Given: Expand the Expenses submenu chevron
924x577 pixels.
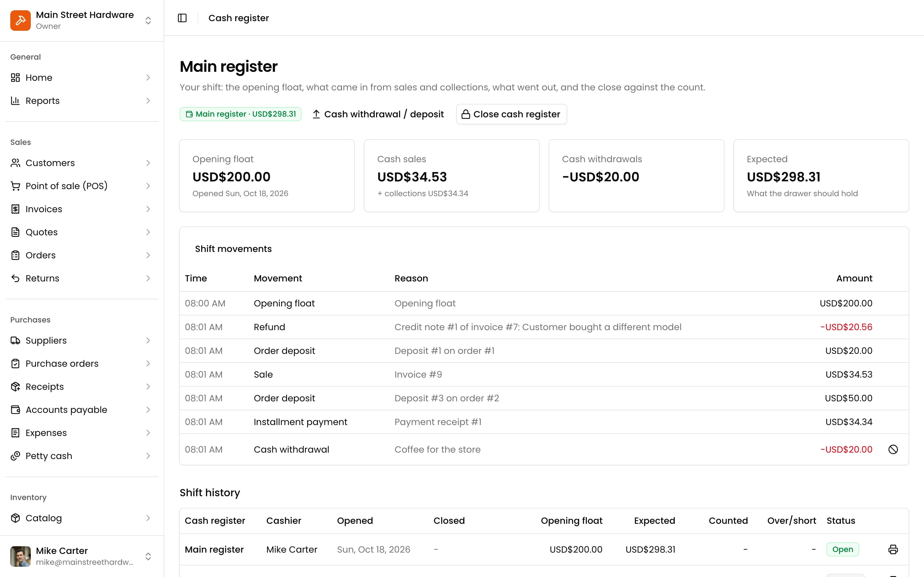Looking at the screenshot, I should (148, 433).
